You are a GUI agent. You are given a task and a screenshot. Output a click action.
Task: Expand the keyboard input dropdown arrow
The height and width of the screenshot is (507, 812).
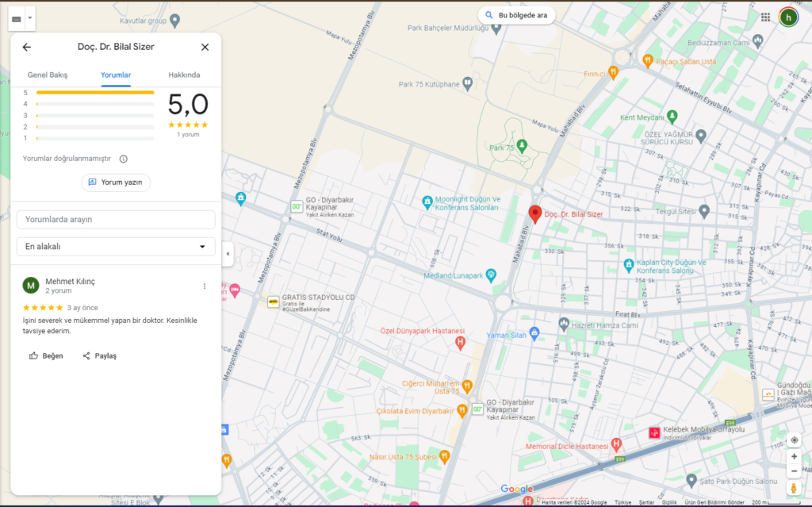coord(30,19)
